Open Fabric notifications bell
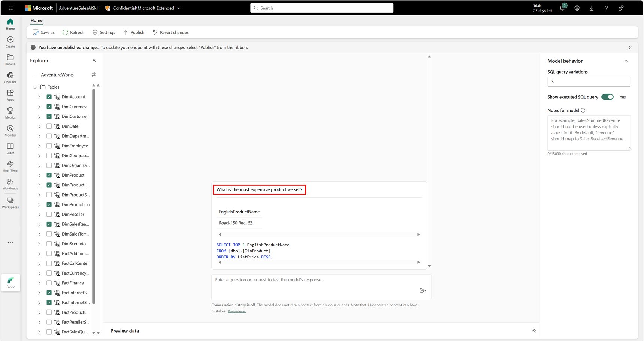Image resolution: width=644 pixels, height=341 pixels. (x=562, y=8)
